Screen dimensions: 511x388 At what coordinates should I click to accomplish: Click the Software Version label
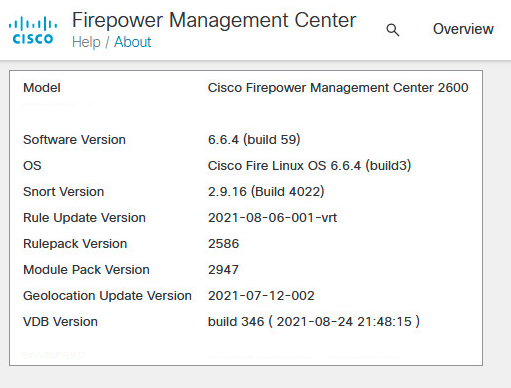point(74,140)
